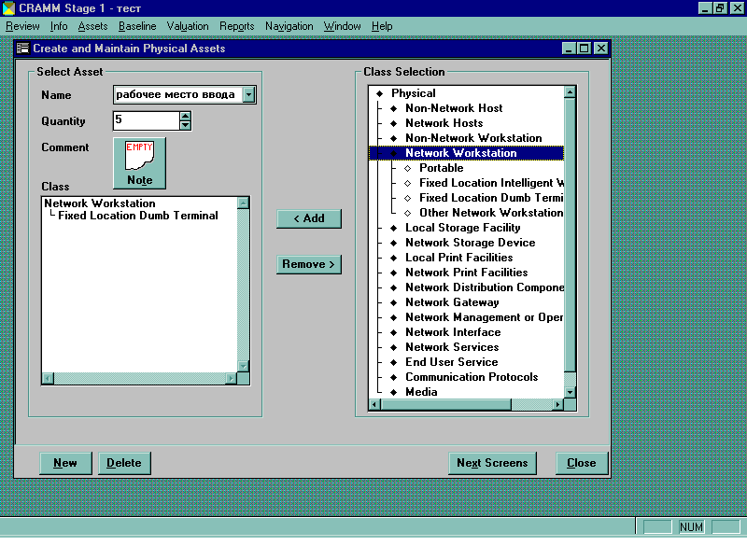747x560 pixels.
Task: Open the Valuation menu
Action: point(188,26)
